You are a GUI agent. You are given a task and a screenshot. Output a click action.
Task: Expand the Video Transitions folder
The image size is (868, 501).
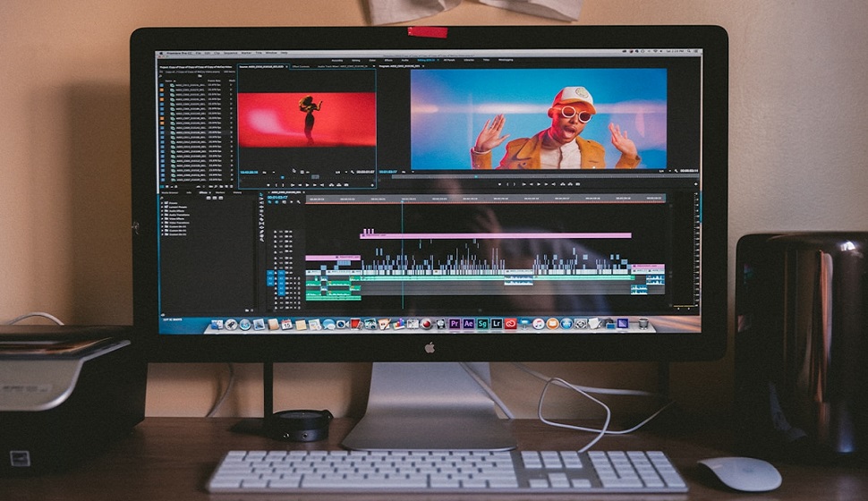point(162,223)
